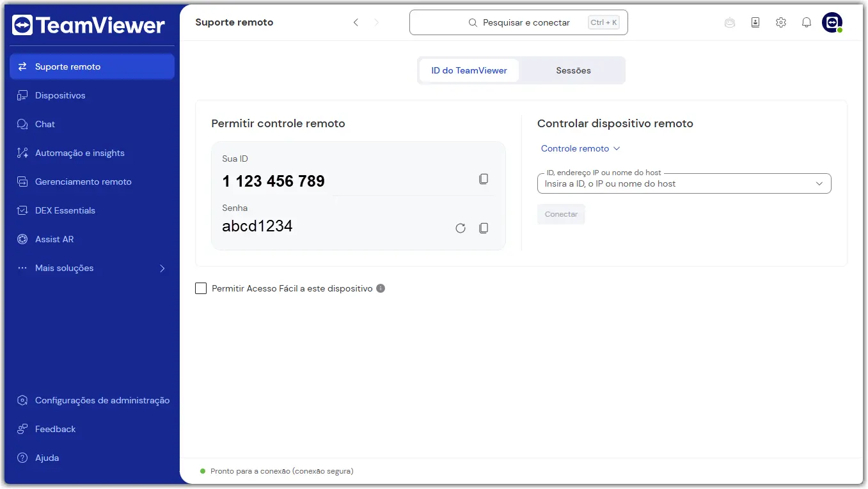Expand Mais soluções chevron
The height and width of the screenshot is (489, 868).
(162, 268)
